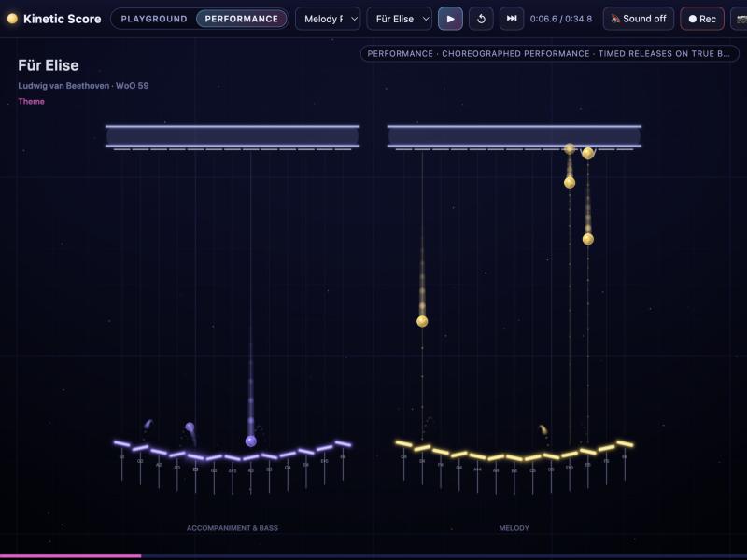Seek using the pink bottom progress bar
Screen dimensions: 747x560
(71, 555)
